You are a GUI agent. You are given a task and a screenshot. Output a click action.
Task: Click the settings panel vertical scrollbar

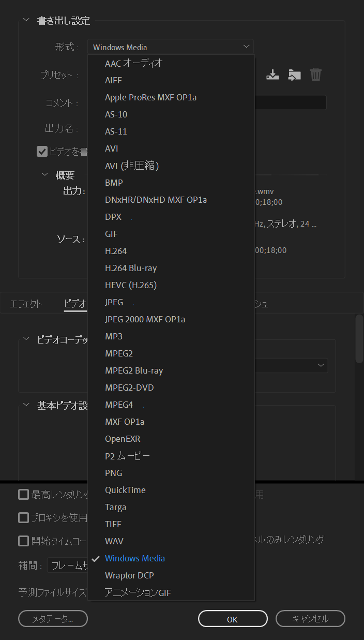(359, 339)
